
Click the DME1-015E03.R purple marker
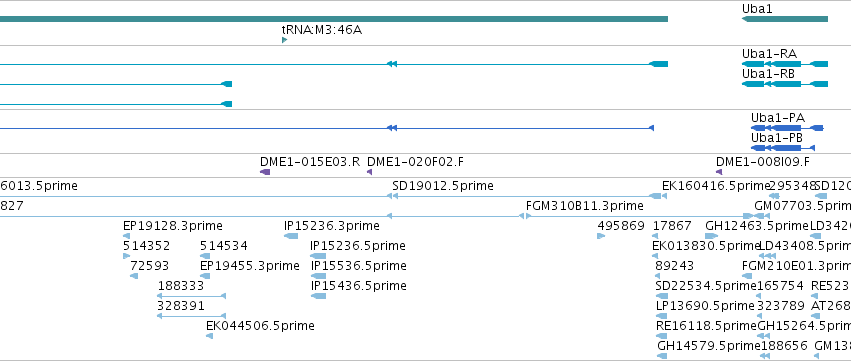(265, 172)
